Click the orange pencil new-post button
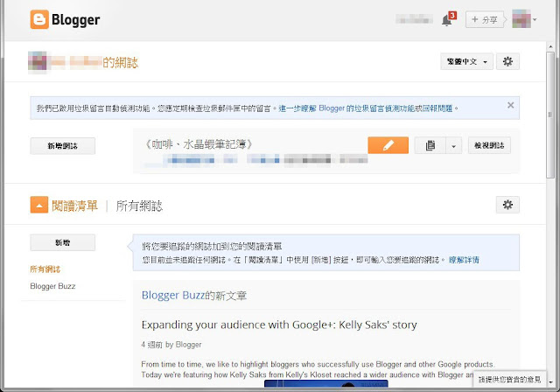 pyautogui.click(x=388, y=145)
